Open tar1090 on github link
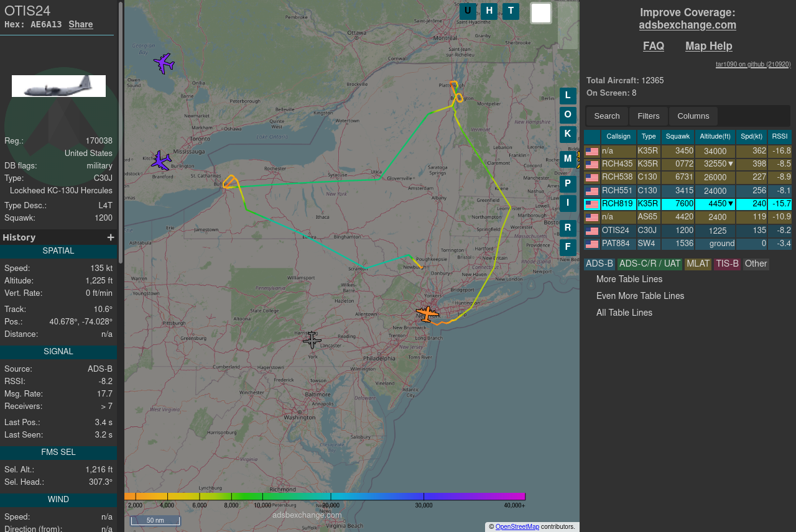This screenshot has height=532, width=796. coord(753,64)
